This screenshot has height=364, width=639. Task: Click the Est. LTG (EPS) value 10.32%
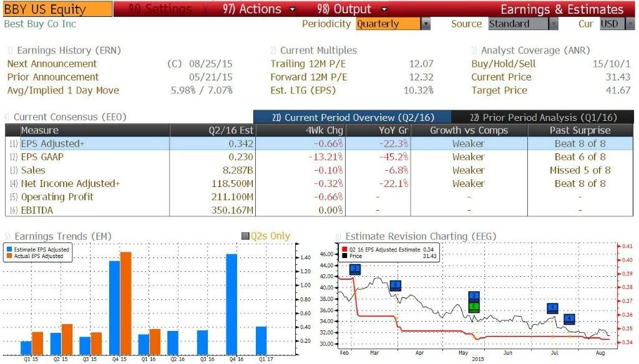click(x=419, y=90)
